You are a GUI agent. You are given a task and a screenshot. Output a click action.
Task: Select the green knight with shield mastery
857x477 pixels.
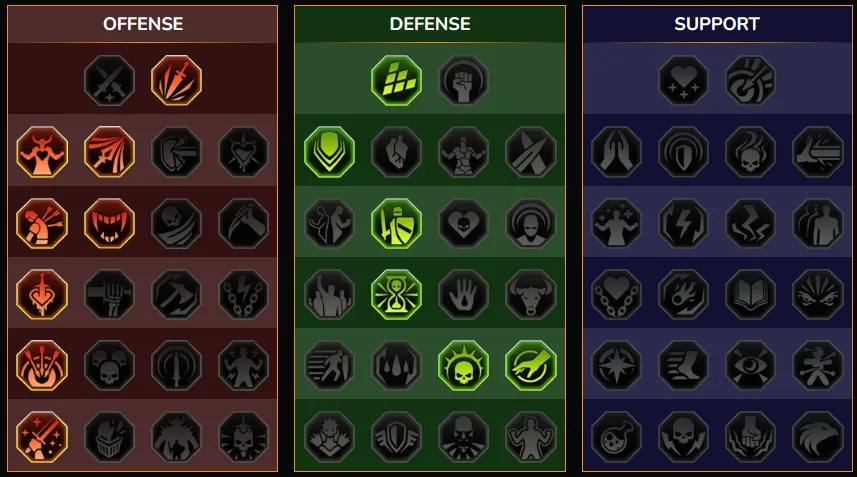point(396,223)
